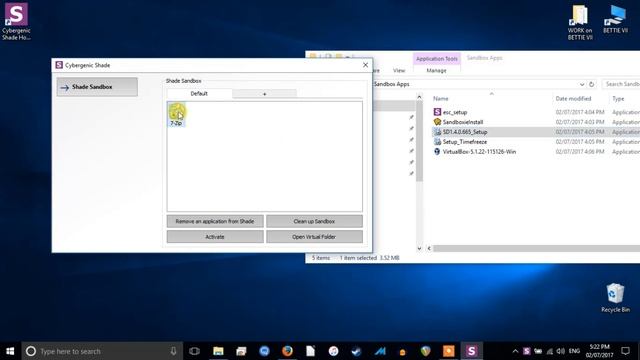
Task: Click date 02/07/2017 4:04 PM of esc_setup
Action: click(x=580, y=112)
